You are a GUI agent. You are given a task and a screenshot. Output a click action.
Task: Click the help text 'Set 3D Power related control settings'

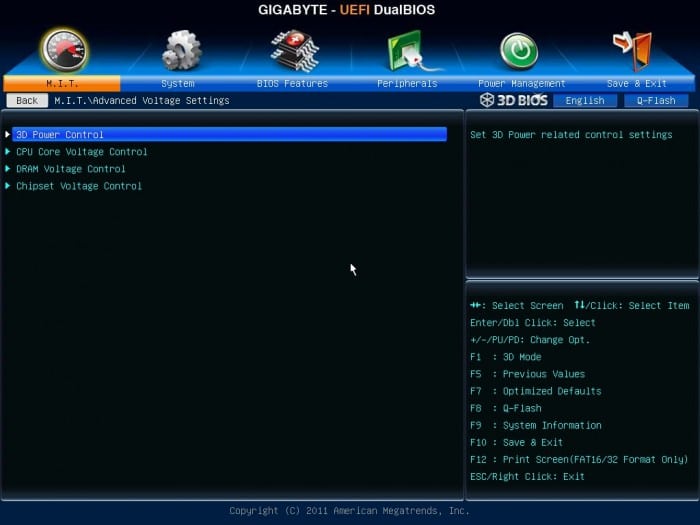tap(571, 134)
